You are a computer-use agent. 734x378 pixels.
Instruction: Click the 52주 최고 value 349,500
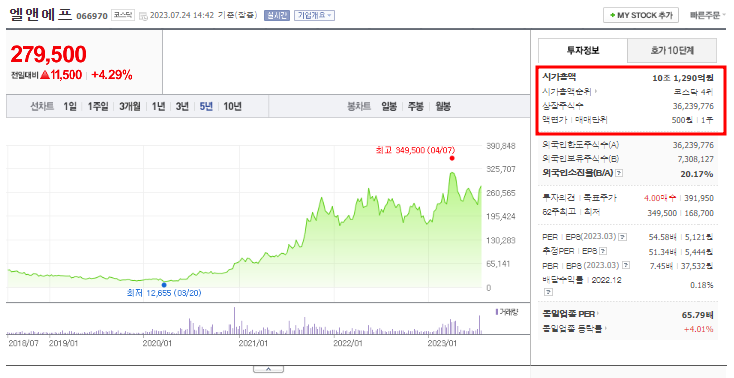662,213
